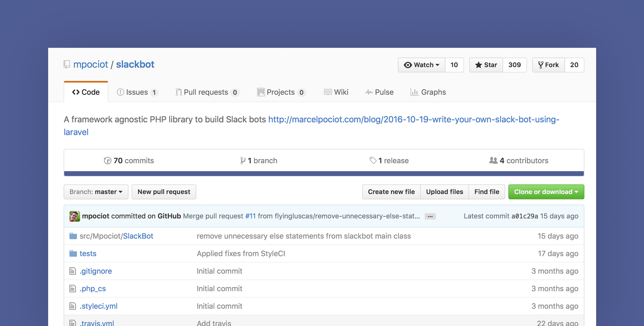Open the src/Mpociot/SlackBot folder icon

(73, 236)
